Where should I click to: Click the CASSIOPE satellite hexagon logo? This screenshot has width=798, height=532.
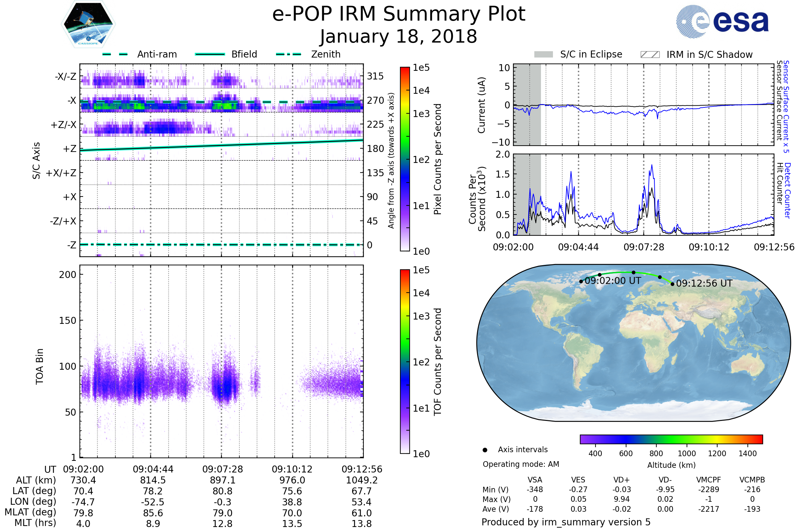(x=88, y=24)
